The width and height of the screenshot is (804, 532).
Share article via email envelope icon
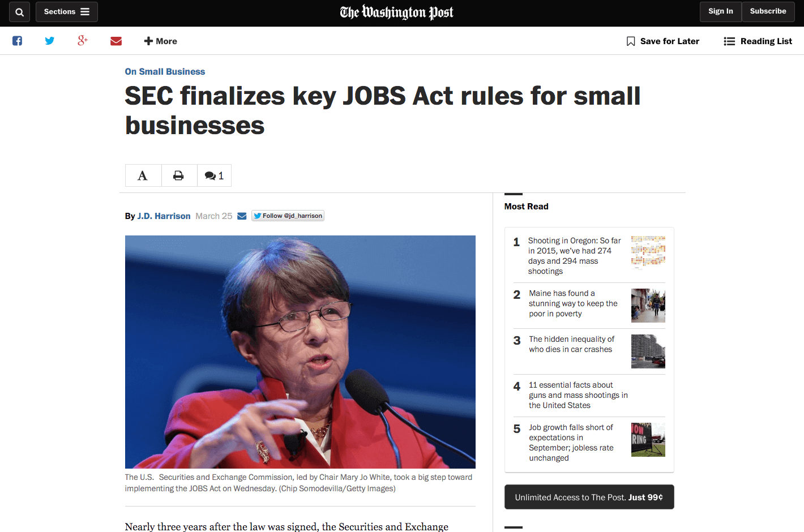point(116,41)
